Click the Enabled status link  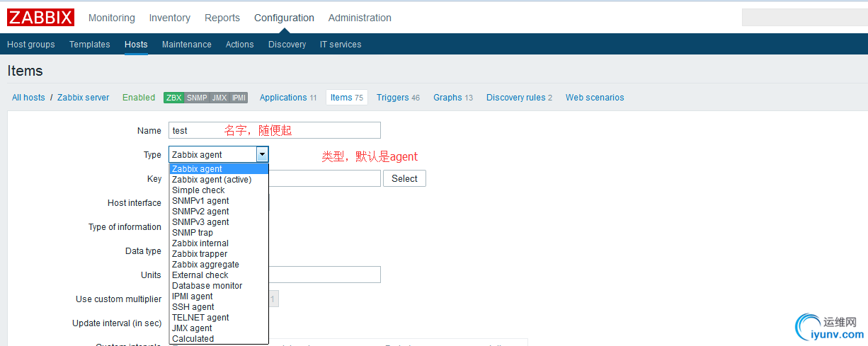tap(139, 98)
